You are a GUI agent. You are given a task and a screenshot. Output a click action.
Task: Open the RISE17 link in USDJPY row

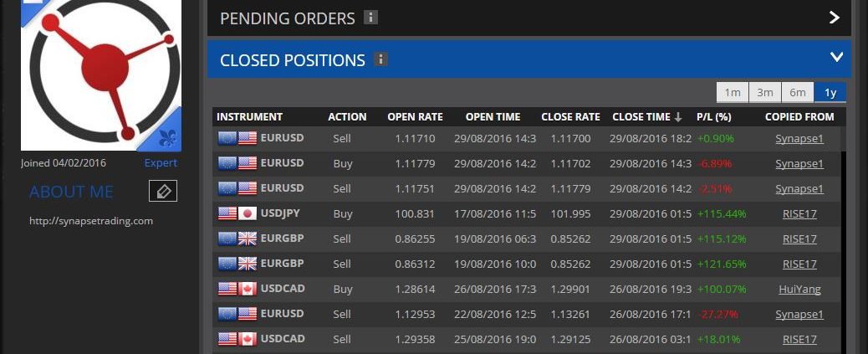(x=799, y=213)
